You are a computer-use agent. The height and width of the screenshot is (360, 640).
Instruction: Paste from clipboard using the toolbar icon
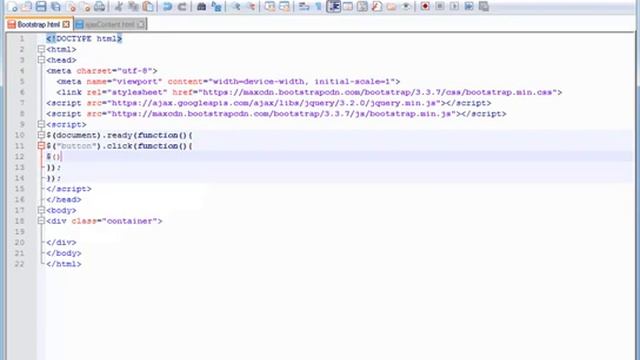148,6
